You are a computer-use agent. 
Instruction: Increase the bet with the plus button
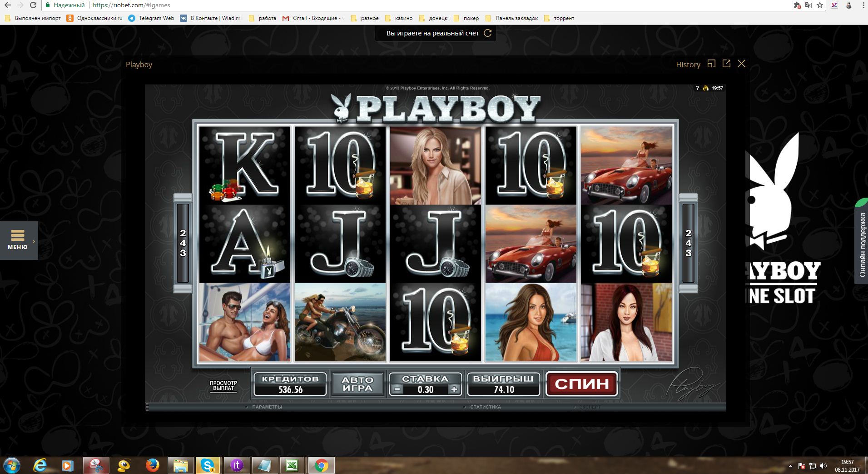pyautogui.click(x=454, y=389)
